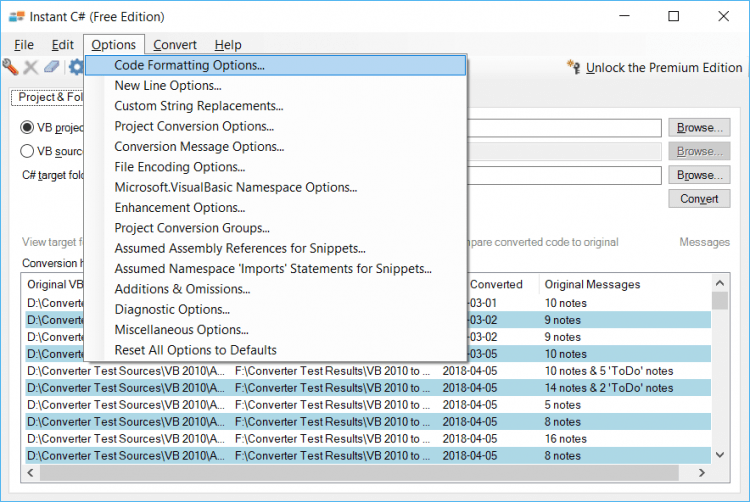Click the Convert button below the Browse buttons
Viewport: 750px width, 502px height.
coord(699,199)
